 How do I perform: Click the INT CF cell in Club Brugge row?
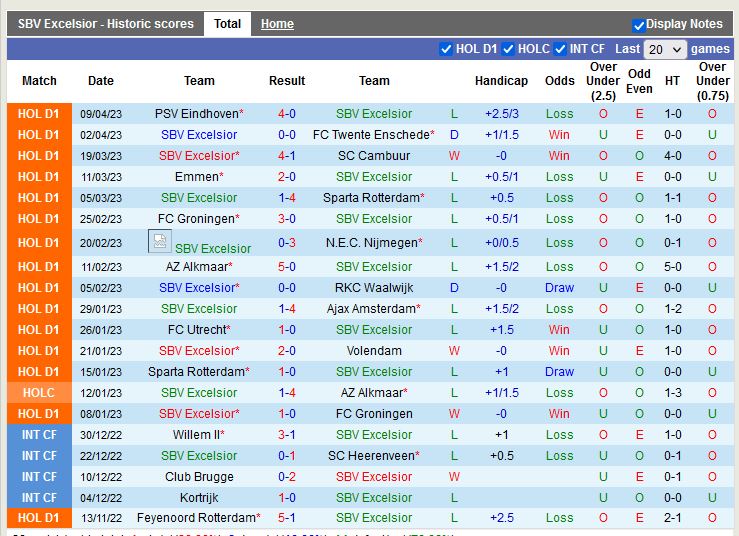pos(39,477)
